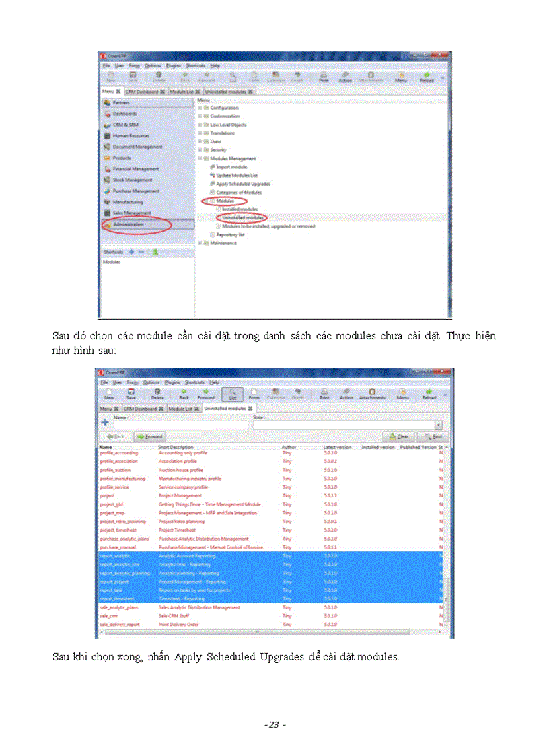Click Apply Scheduled Upgrades menu entry
Viewport: 549px width, 756px height.
(x=242, y=182)
